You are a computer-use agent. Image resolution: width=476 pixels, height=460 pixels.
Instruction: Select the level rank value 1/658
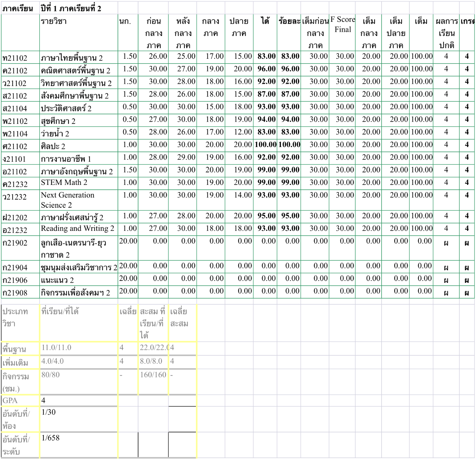[x=79, y=445]
